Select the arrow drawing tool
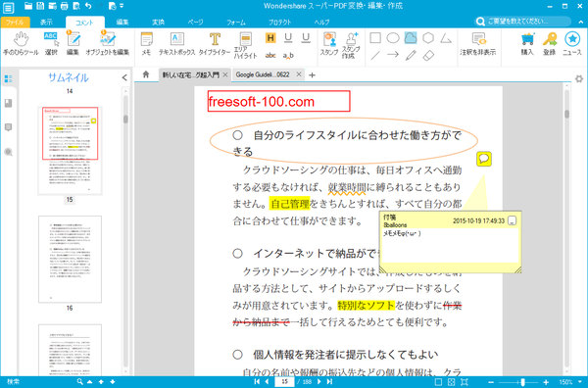This screenshot has width=588, height=388. (393, 55)
